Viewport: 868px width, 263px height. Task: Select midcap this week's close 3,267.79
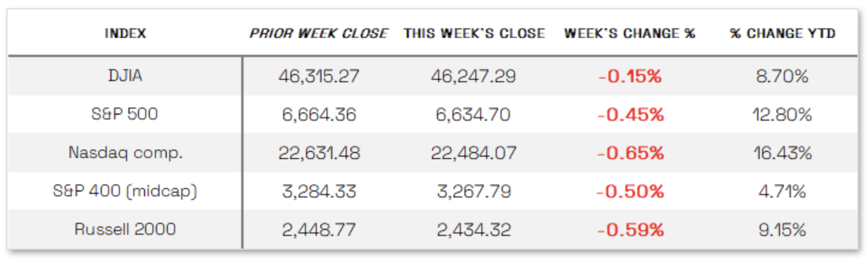click(x=474, y=192)
